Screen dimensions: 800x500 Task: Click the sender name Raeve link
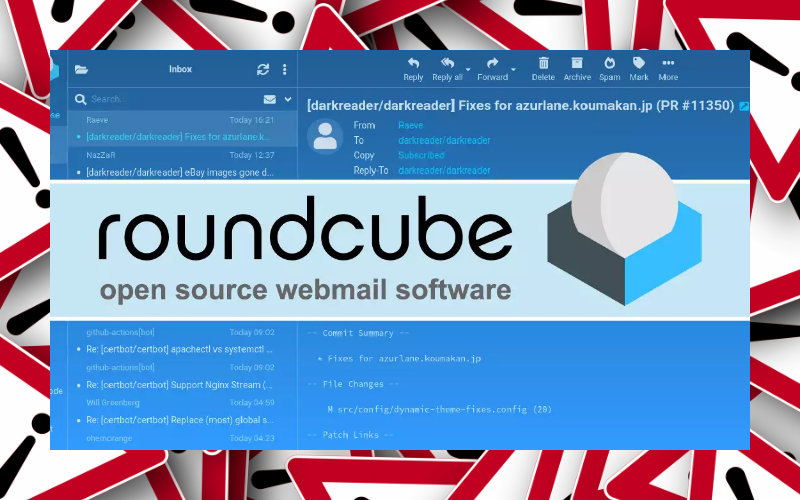tap(410, 125)
